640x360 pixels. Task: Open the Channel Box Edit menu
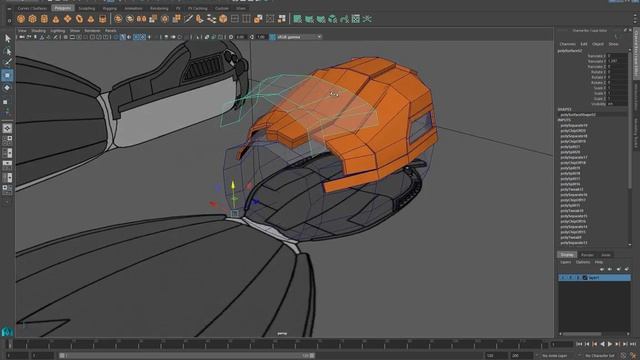click(x=584, y=44)
